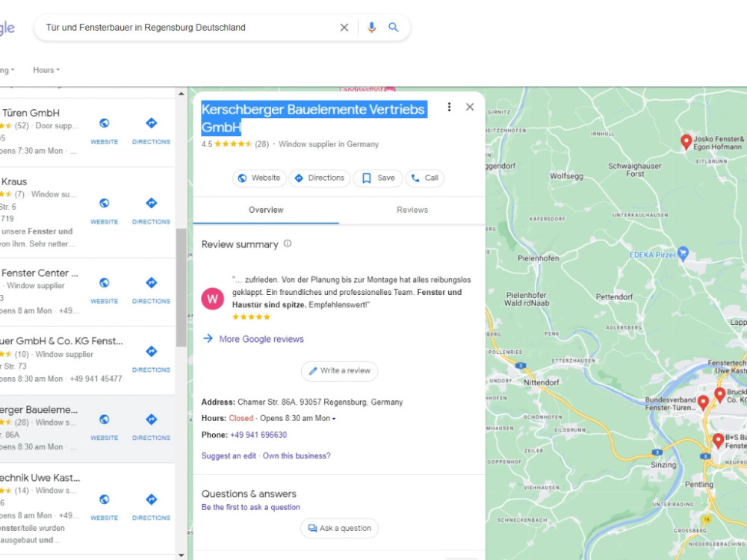Viewport: 747px width, 560px height.
Task: Click Ask a question button
Action: 339,528
